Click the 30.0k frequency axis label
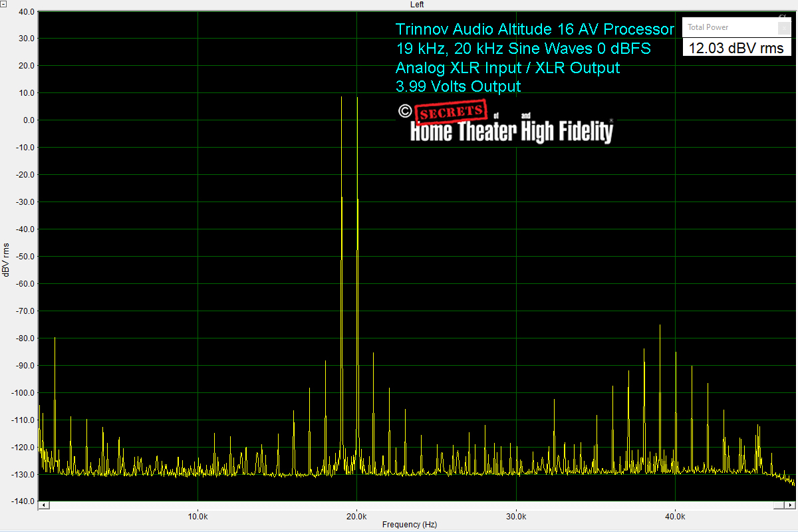The height and width of the screenshot is (532, 798). pyautogui.click(x=516, y=516)
